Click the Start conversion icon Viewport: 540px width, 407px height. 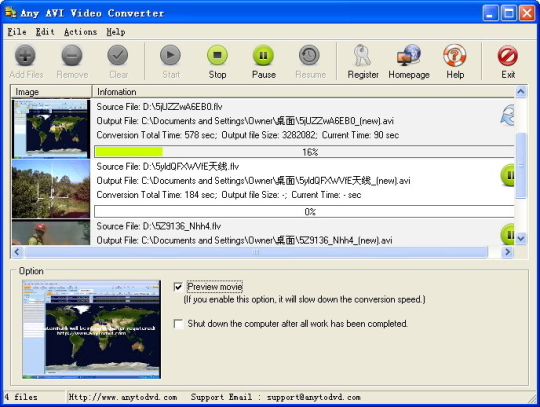click(171, 55)
